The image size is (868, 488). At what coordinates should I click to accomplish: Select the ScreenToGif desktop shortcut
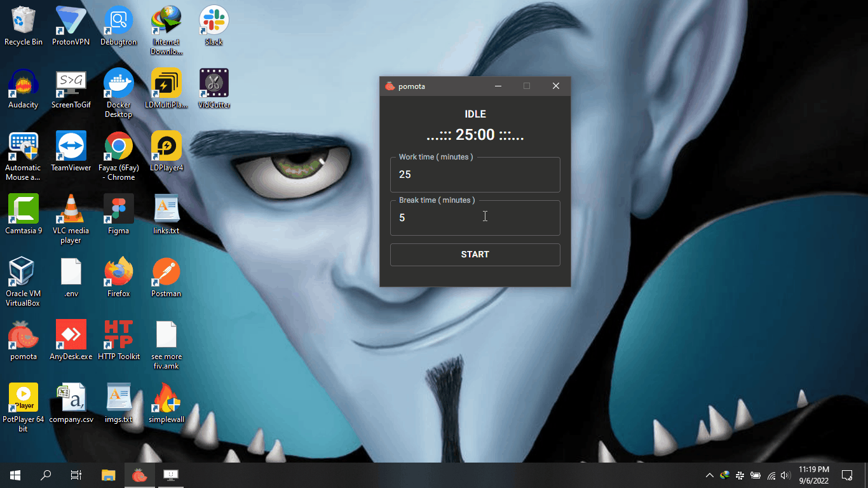(71, 89)
